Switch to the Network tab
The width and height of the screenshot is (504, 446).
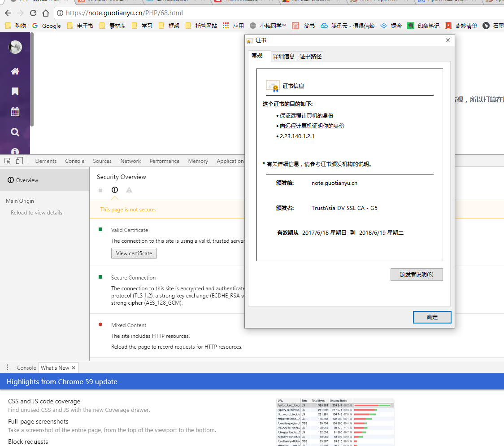(130, 161)
